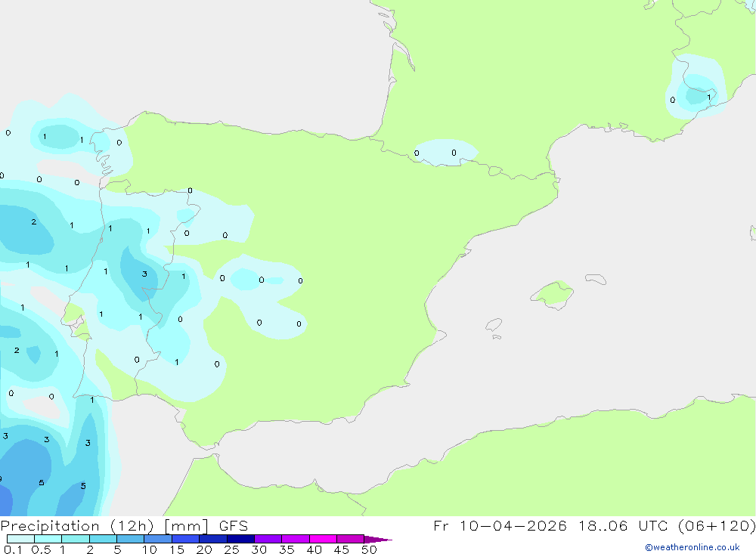
Task: Click Menorca island outline on the map
Action: pos(596,279)
